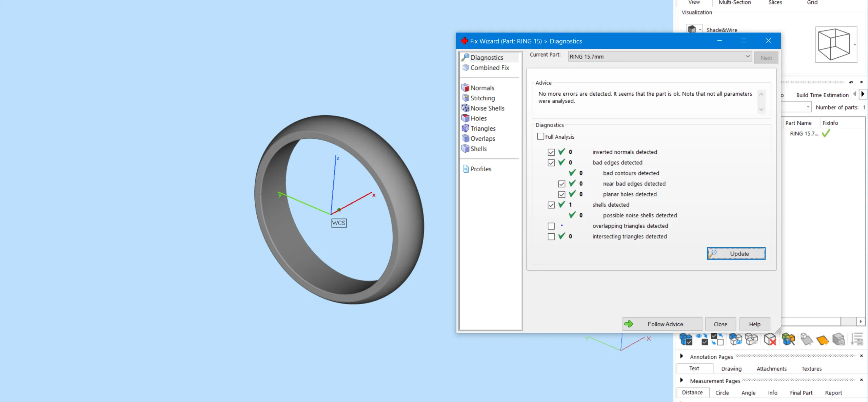Click the Update button

point(736,253)
